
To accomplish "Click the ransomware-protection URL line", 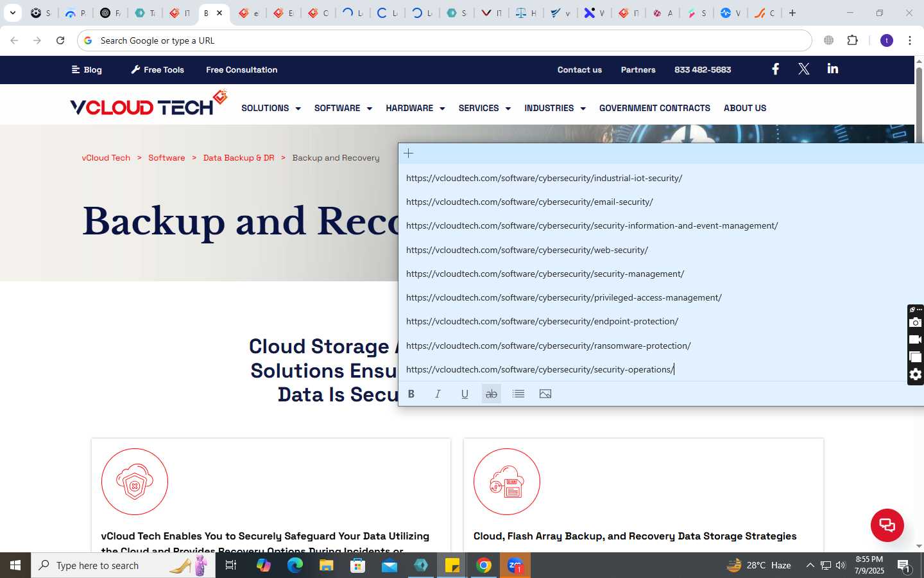I will (549, 346).
